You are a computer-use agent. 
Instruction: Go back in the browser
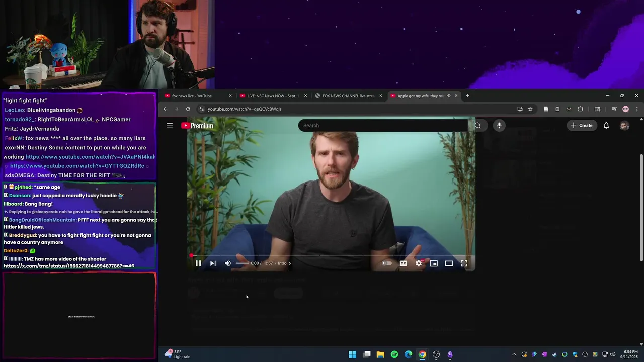point(165,109)
